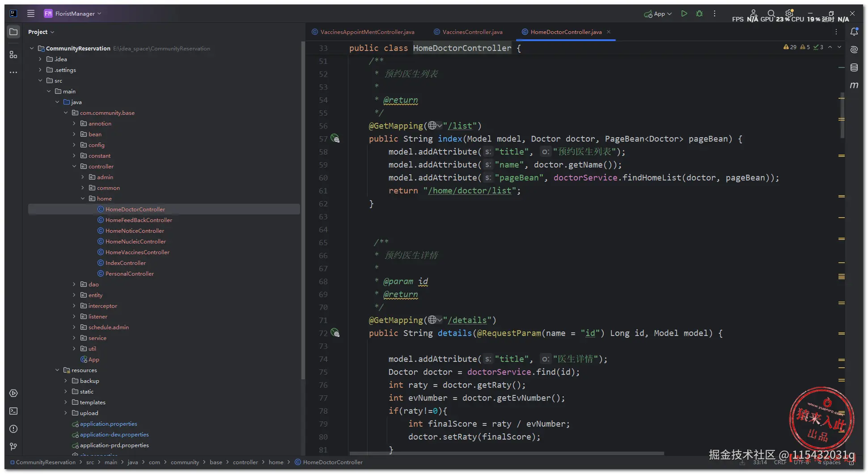Collapse the resources folder
868x474 pixels.
(x=57, y=370)
